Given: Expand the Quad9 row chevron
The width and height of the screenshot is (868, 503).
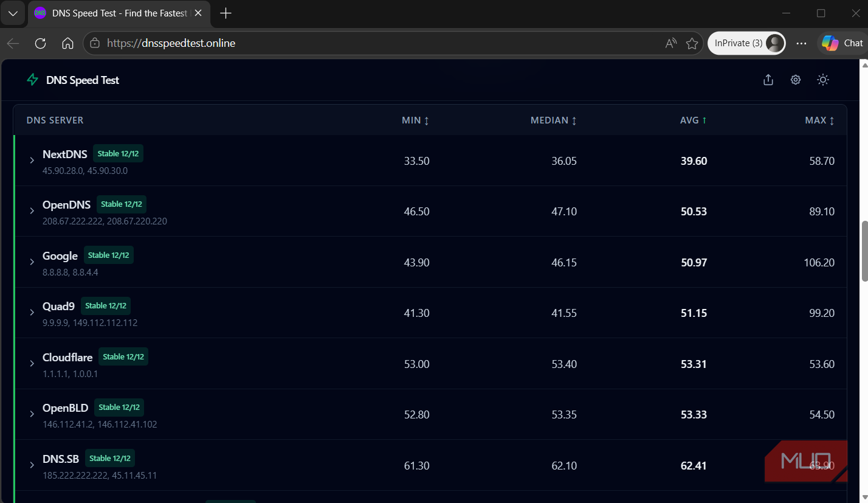Looking at the screenshot, I should point(32,312).
